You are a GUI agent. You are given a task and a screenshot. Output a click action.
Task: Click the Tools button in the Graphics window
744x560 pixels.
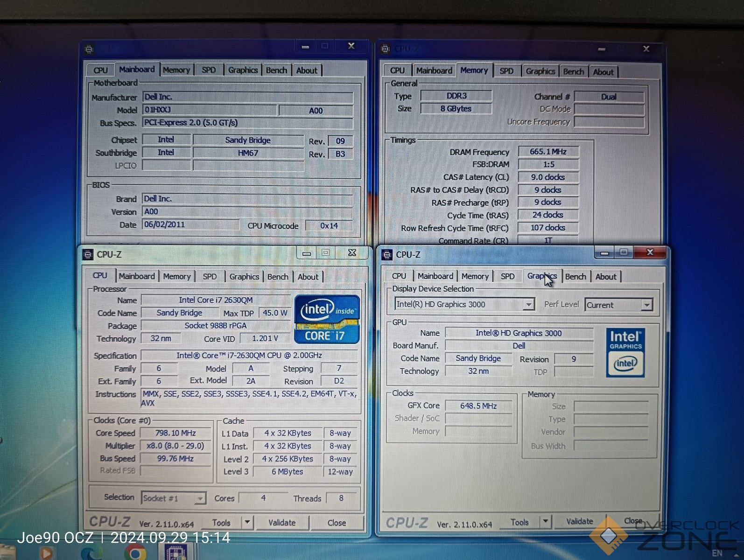519,522
